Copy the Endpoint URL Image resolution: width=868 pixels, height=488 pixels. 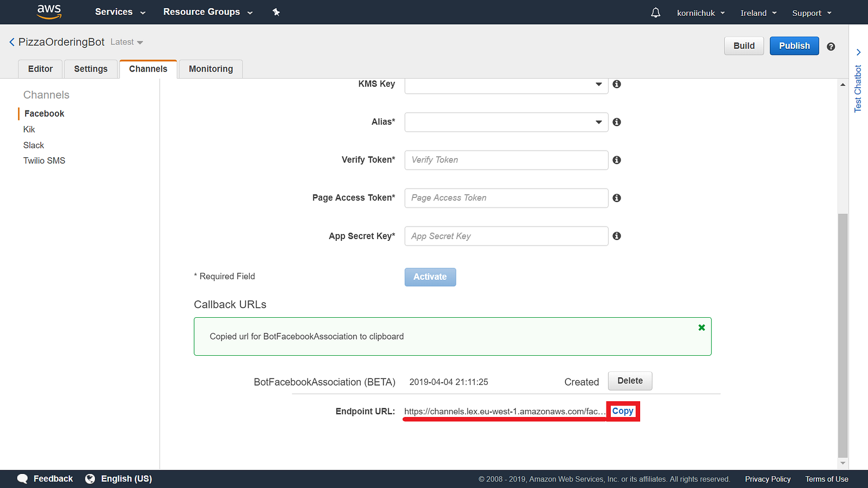(623, 411)
